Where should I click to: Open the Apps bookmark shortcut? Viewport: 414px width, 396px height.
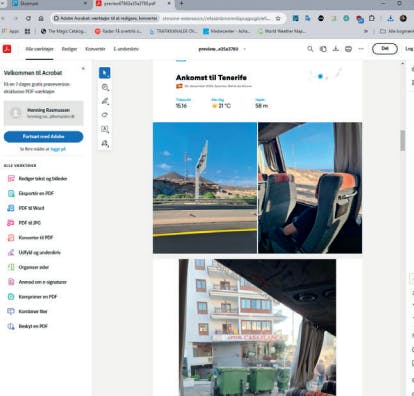[x=11, y=31]
